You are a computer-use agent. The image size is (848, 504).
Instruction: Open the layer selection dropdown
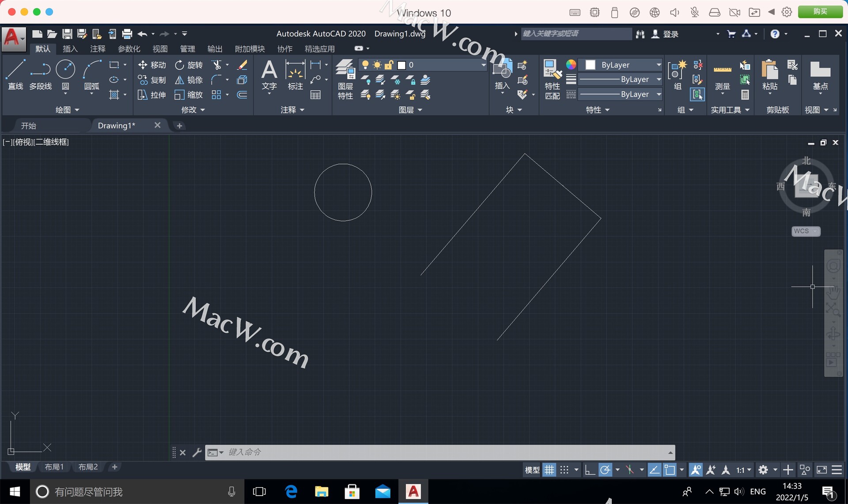pos(483,65)
